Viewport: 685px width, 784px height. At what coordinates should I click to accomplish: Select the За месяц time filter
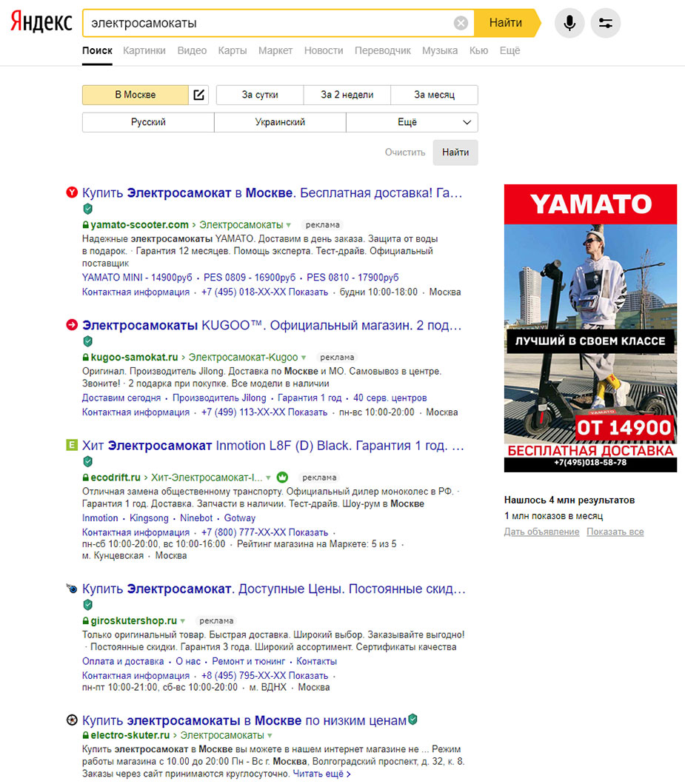434,95
